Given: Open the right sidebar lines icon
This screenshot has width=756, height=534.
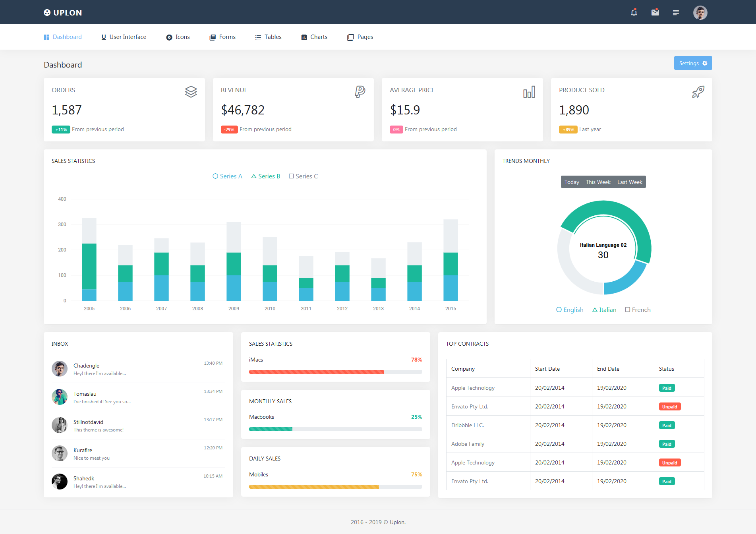Looking at the screenshot, I should (676, 13).
